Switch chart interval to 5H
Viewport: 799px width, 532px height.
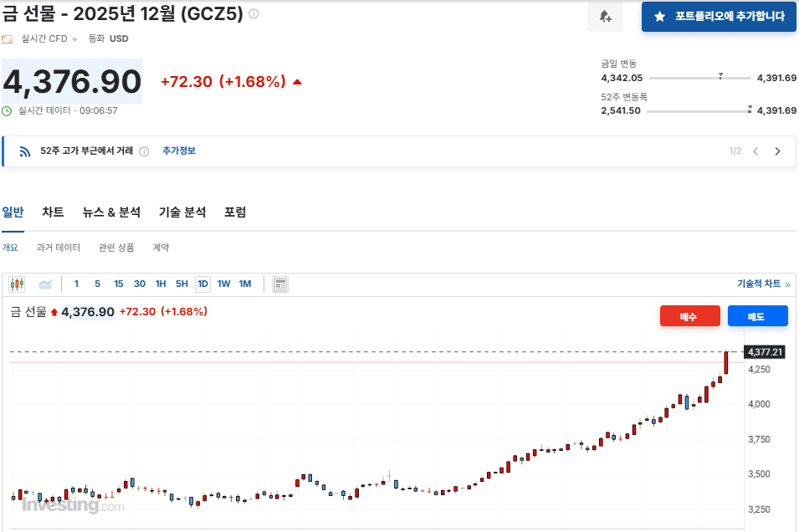182,284
